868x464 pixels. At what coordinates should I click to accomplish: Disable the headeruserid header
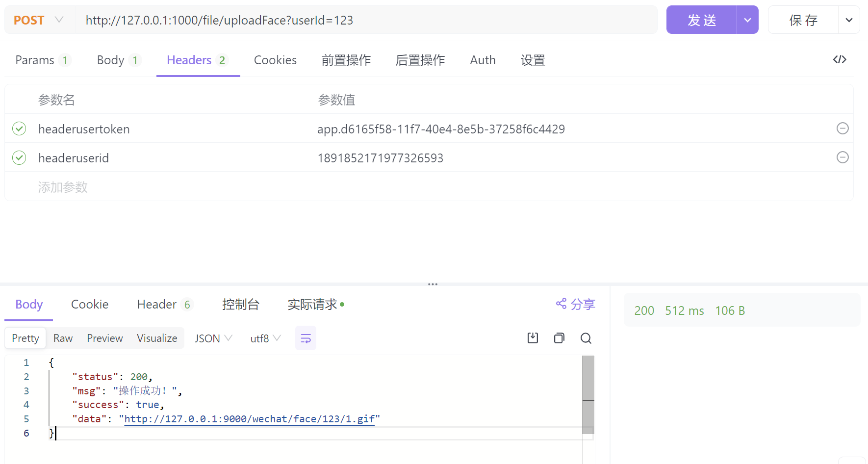point(19,157)
